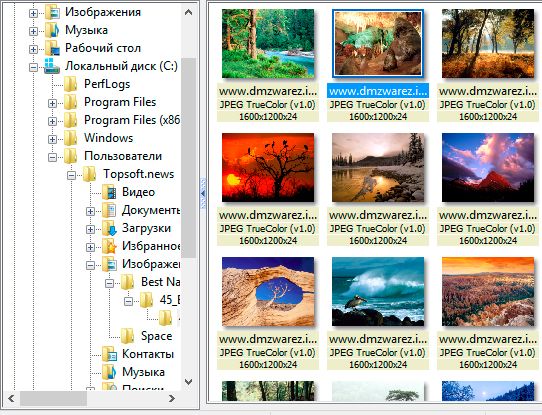The height and width of the screenshot is (415, 542).
Task: Select the orange canyon sunset thumbnail
Action: tap(488, 292)
